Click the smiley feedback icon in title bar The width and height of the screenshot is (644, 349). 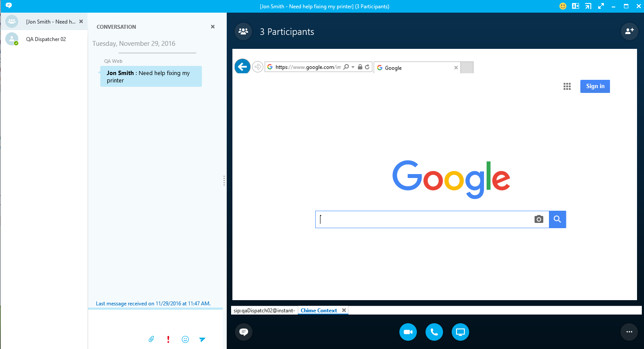[x=563, y=6]
